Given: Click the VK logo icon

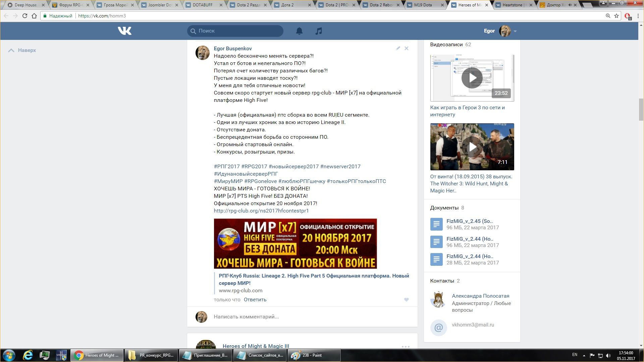Looking at the screenshot, I should (124, 31).
